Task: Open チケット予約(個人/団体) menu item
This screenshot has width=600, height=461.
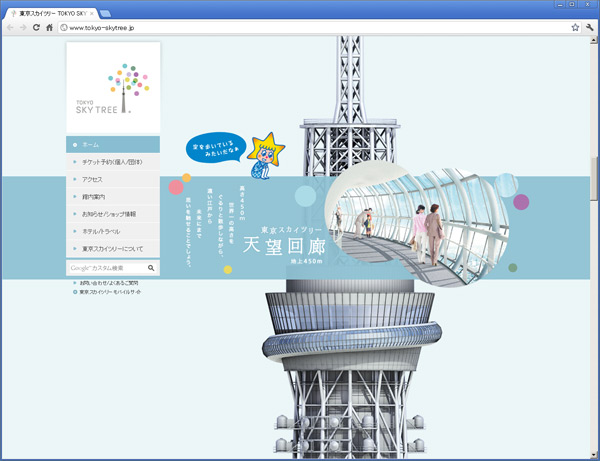Action: coord(113,162)
